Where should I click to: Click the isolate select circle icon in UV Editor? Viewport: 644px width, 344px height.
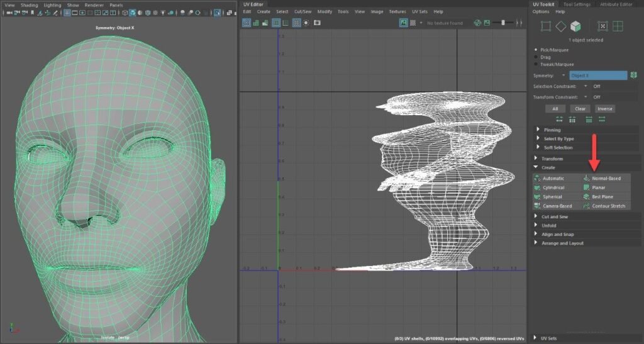tap(306, 23)
